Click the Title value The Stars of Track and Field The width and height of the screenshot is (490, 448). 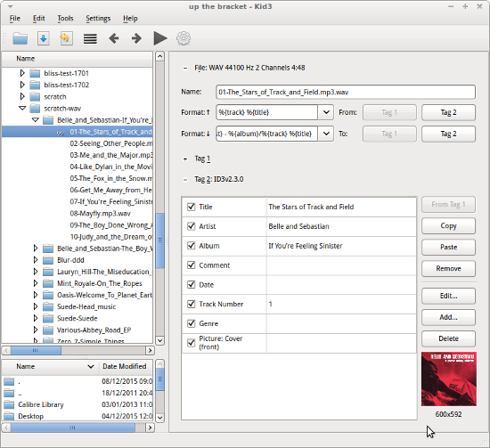(x=311, y=207)
